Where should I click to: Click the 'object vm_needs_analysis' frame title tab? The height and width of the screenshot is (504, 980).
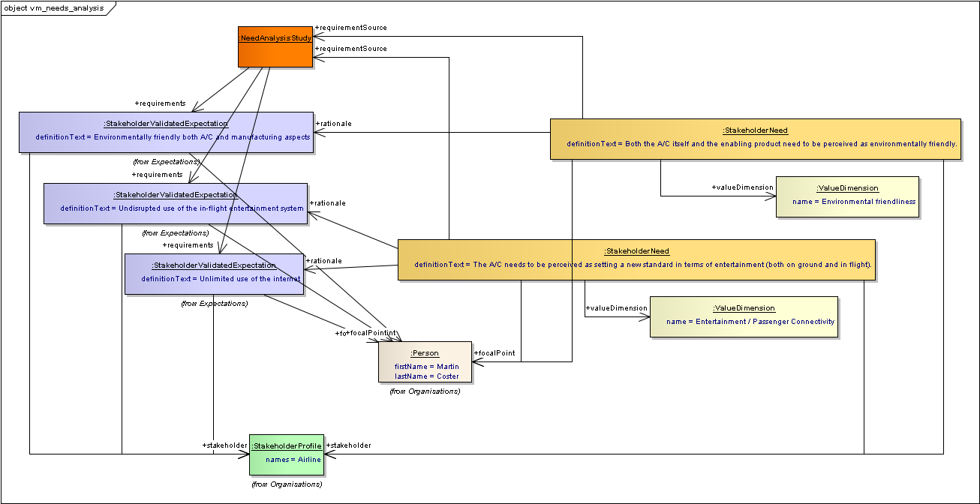[x=54, y=8]
